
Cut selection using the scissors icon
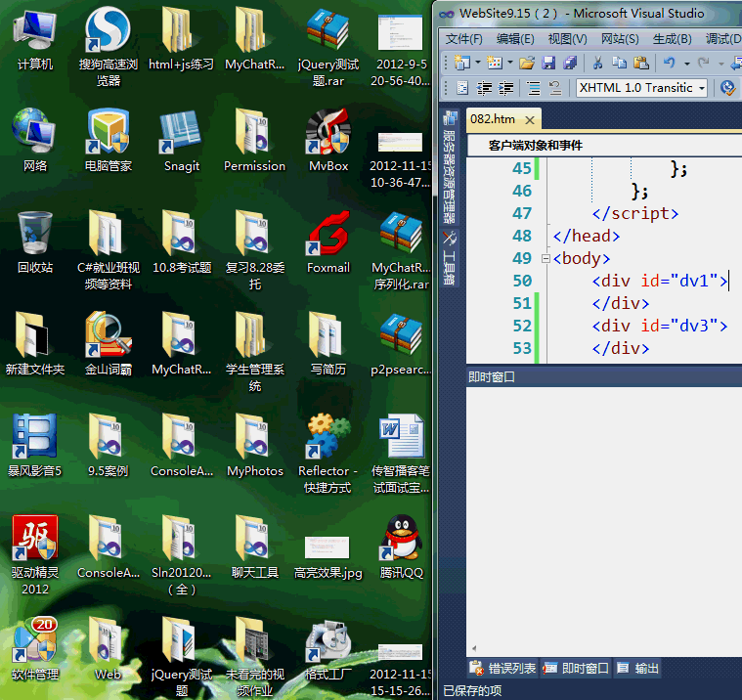(596, 63)
